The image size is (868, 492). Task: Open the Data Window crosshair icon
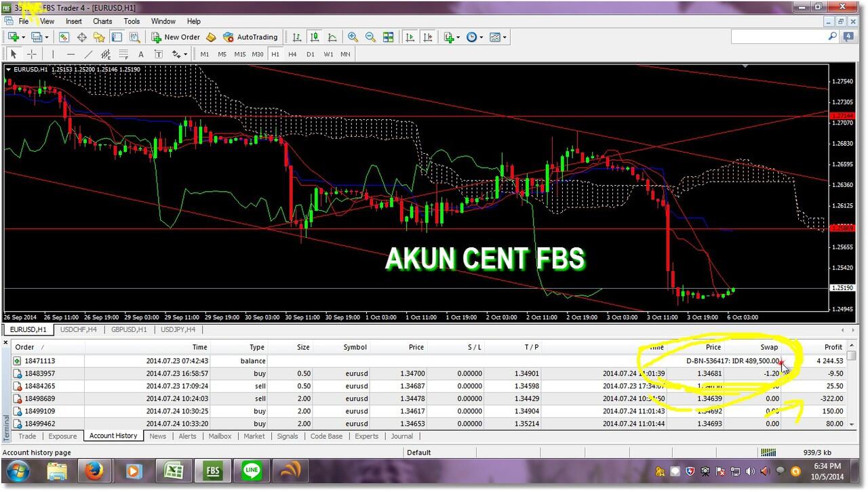click(x=82, y=37)
